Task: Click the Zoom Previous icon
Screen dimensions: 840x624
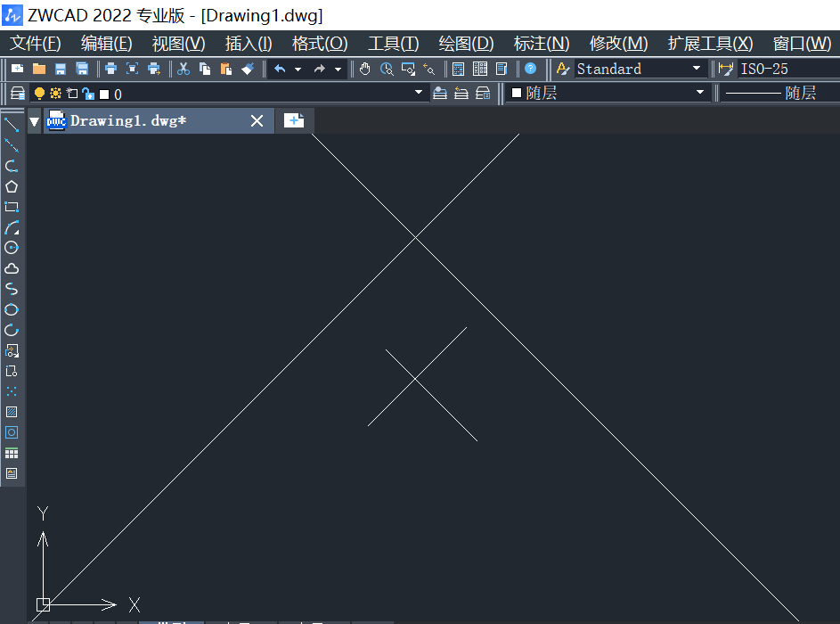Action: [429, 69]
